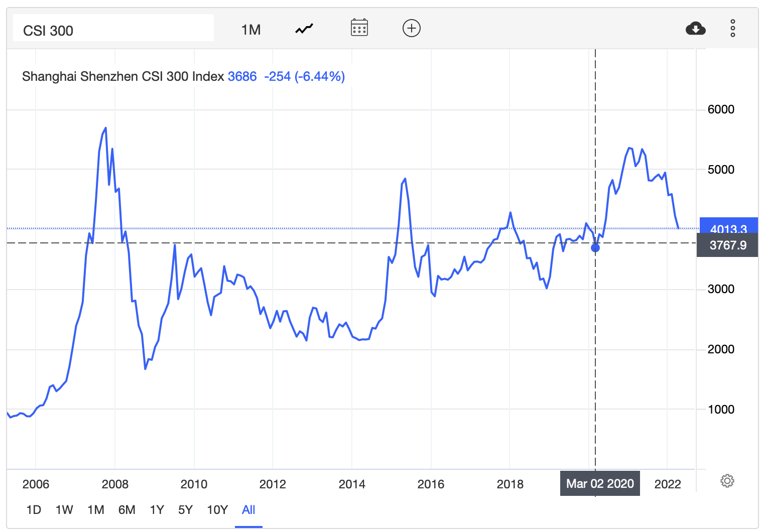Click the 3000 axis label
The image size is (761, 532).
coord(721,289)
